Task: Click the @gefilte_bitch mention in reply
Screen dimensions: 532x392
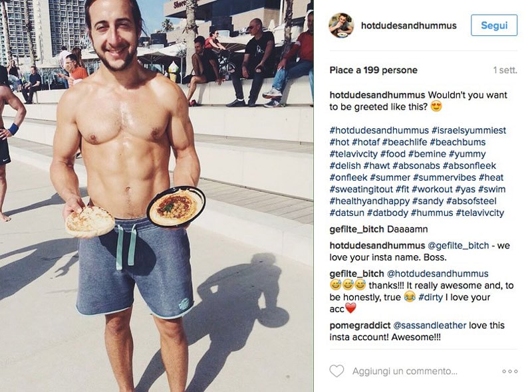Action: (458, 246)
